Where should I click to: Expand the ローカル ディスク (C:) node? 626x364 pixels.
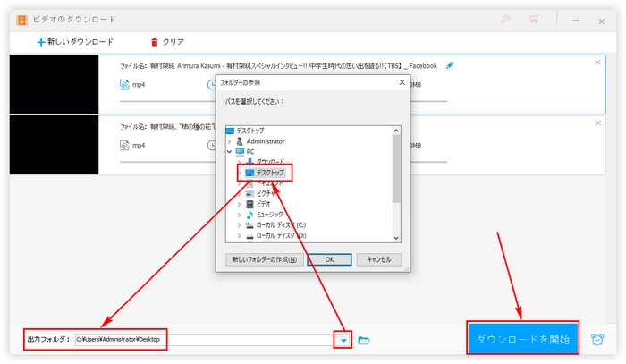click(240, 225)
